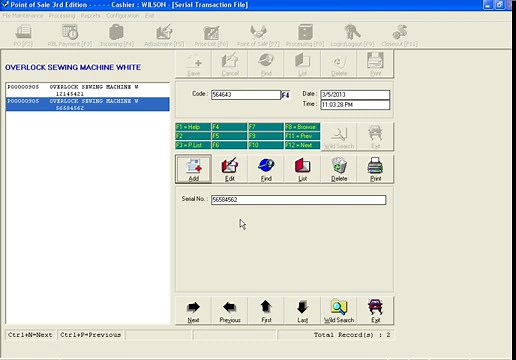Viewport: 516px width, 360px height.
Task: Click Adjustment [F5] toolbar icon
Action: pos(164,35)
